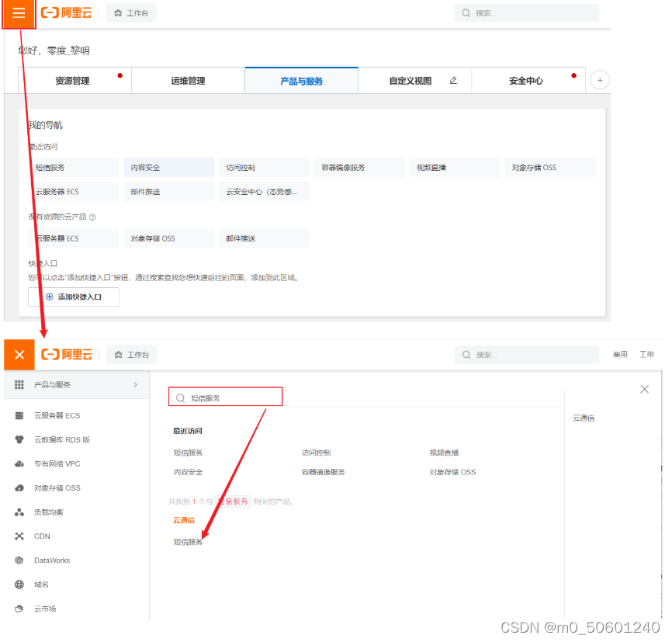Open 访问控制 tile in top console
Screen dimensions: 672x642
click(264, 167)
